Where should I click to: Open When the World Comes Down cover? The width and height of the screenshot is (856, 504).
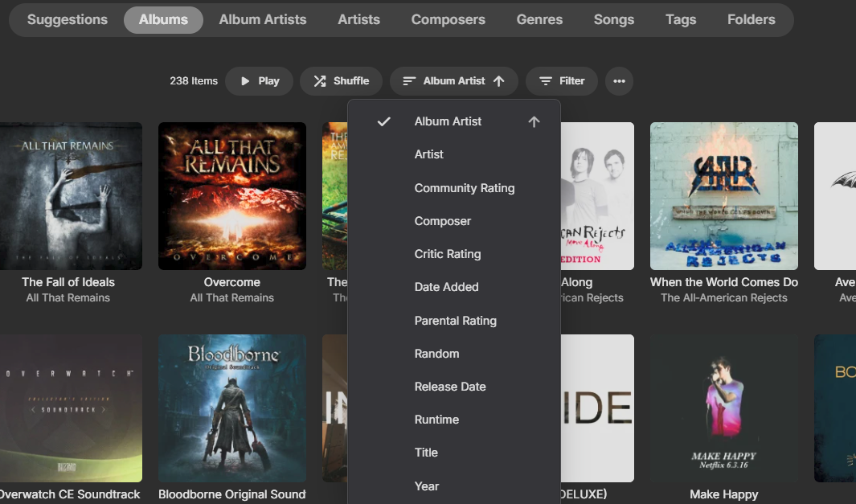point(724,196)
